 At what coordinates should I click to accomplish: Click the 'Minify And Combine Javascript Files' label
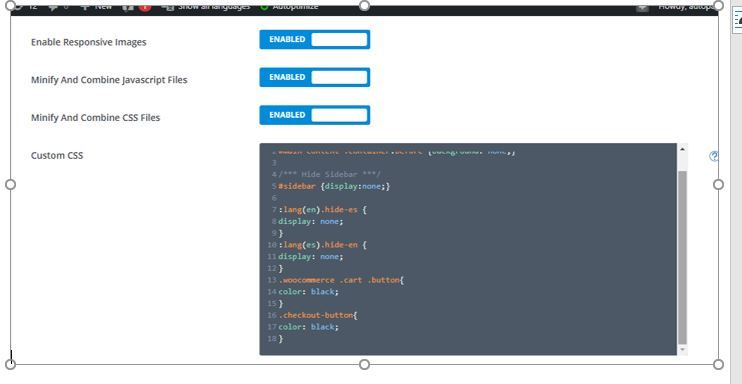pyautogui.click(x=109, y=80)
